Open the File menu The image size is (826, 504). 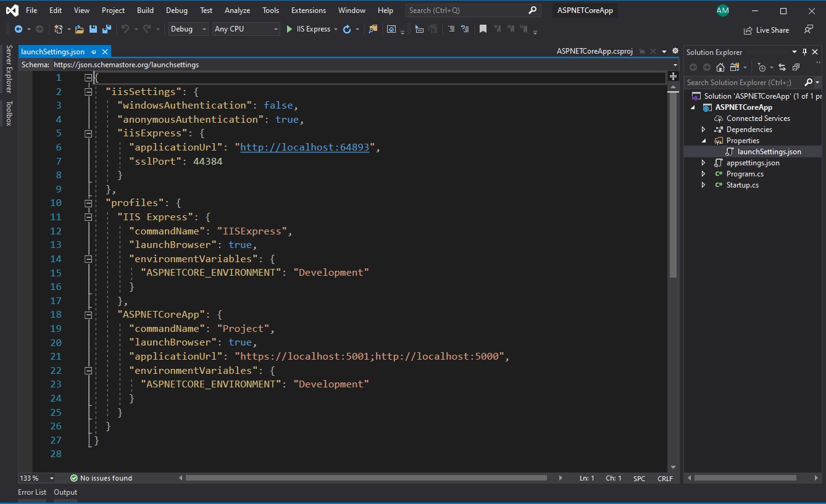31,10
